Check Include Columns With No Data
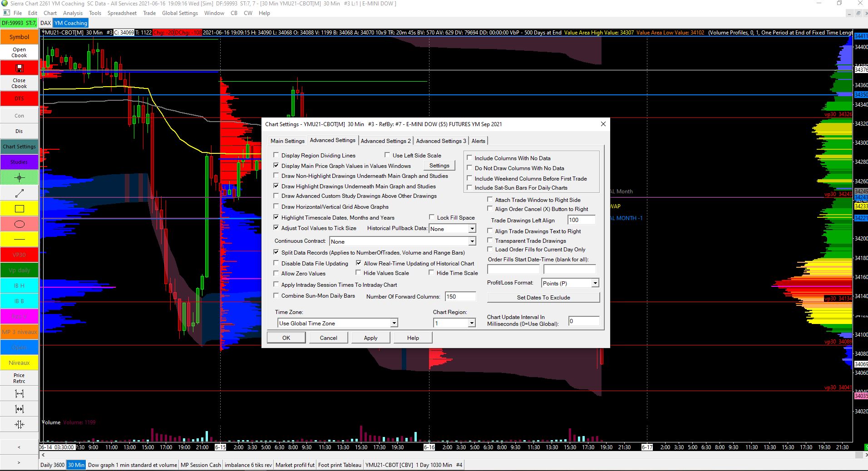The height and width of the screenshot is (471, 868). [469, 158]
